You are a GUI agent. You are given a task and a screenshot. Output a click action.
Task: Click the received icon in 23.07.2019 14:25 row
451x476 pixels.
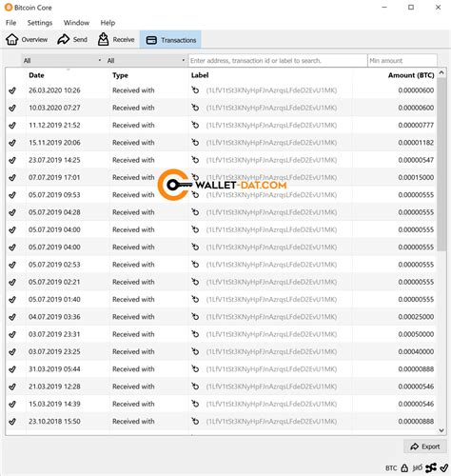point(195,160)
